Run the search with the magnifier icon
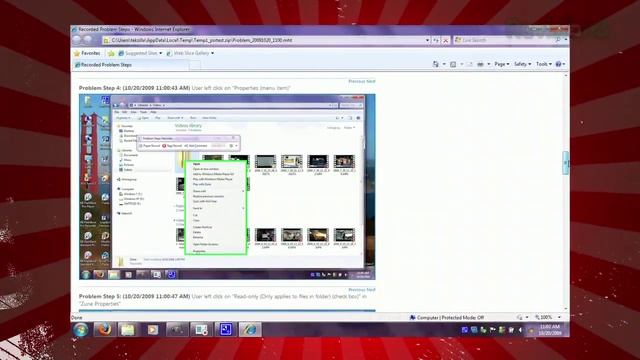The height and width of the screenshot is (360, 640). pos(558,40)
